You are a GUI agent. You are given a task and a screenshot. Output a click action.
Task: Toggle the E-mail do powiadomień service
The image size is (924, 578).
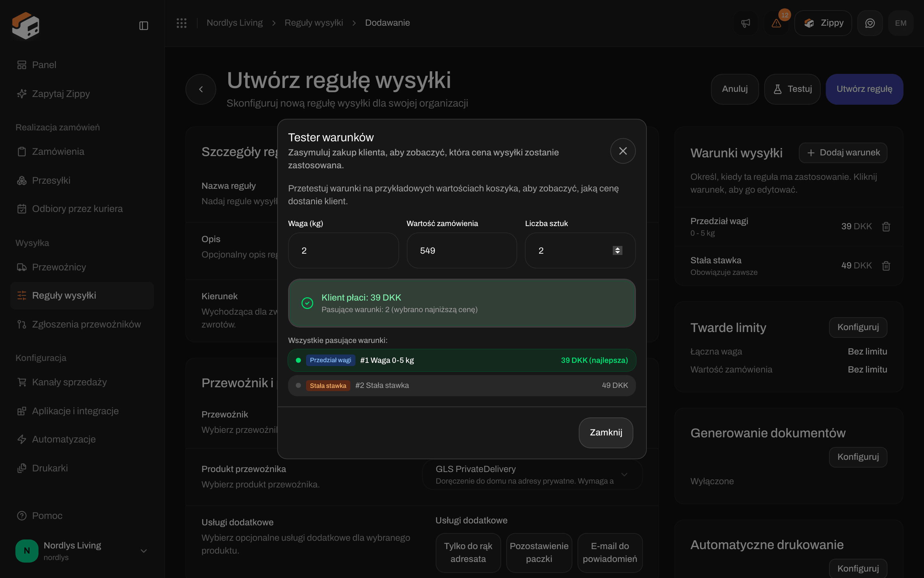(x=610, y=552)
